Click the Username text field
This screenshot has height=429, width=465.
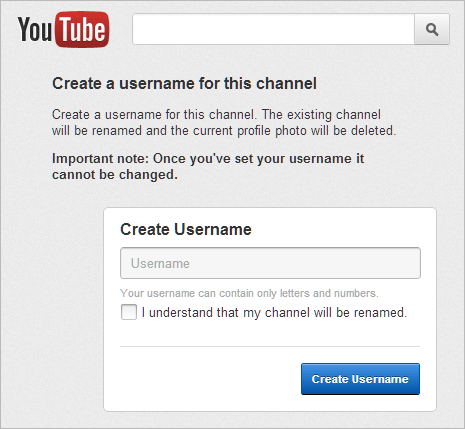[x=270, y=263]
